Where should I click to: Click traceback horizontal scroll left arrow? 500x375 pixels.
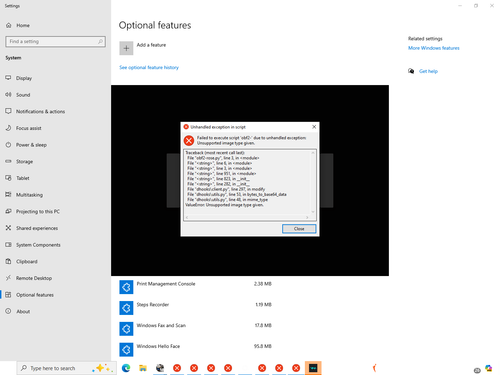(187, 217)
